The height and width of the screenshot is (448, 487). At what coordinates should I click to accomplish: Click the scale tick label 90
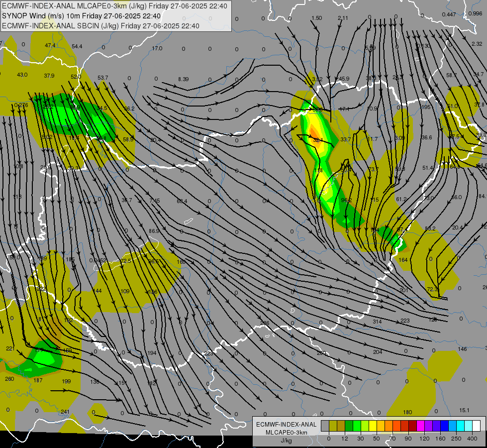(x=408, y=439)
